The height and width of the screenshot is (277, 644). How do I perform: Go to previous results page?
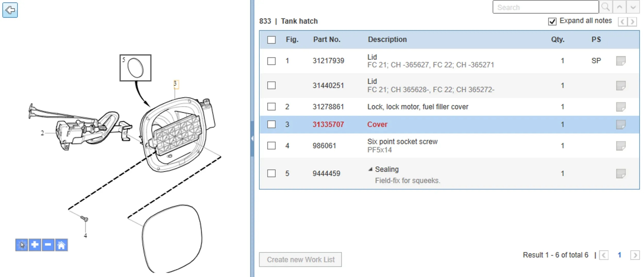pyautogui.click(x=604, y=255)
